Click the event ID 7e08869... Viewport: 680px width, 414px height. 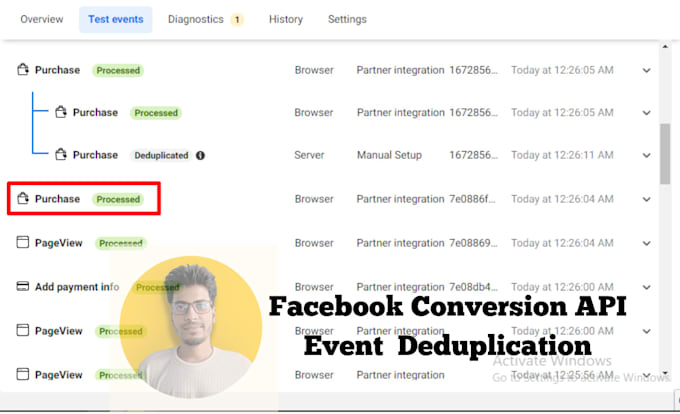[473, 243]
